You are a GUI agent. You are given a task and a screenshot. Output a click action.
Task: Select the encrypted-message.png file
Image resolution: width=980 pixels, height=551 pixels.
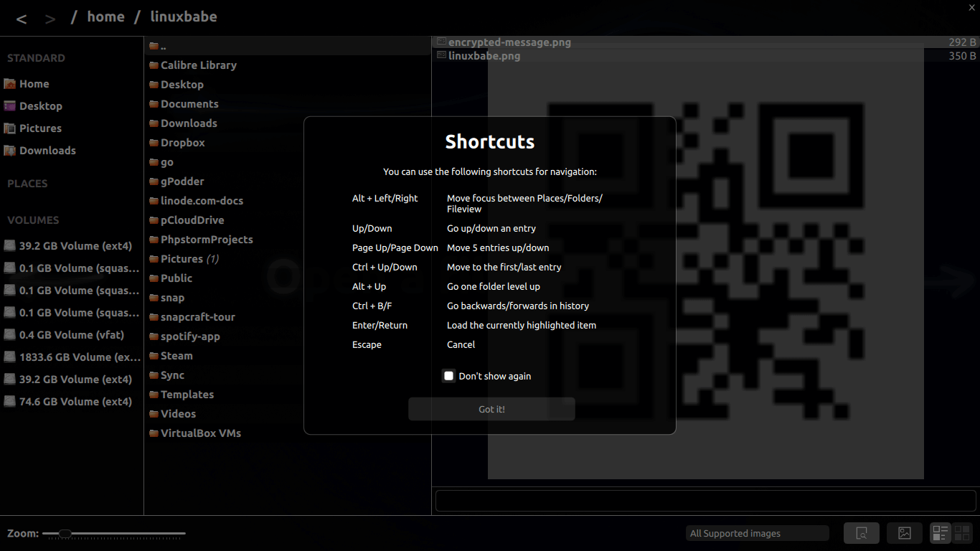point(509,42)
